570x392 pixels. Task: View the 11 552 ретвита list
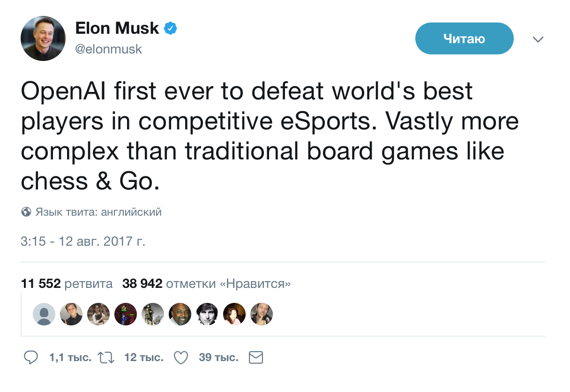pyautogui.click(x=67, y=284)
